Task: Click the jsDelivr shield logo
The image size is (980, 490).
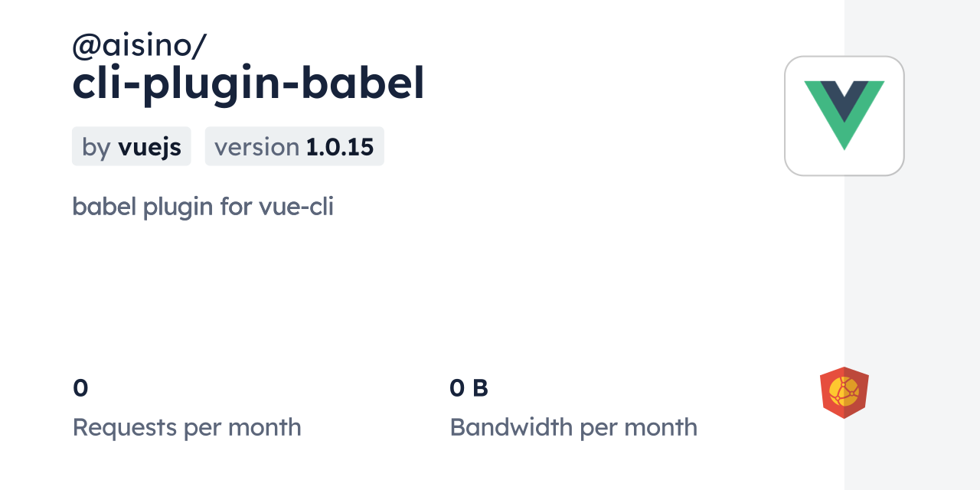Action: [x=844, y=393]
